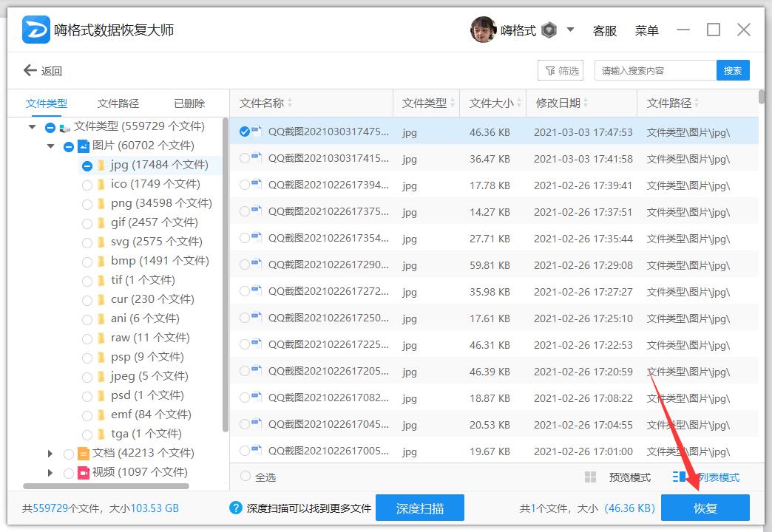Click the psp folder icon
772x532 pixels.
tap(101, 358)
